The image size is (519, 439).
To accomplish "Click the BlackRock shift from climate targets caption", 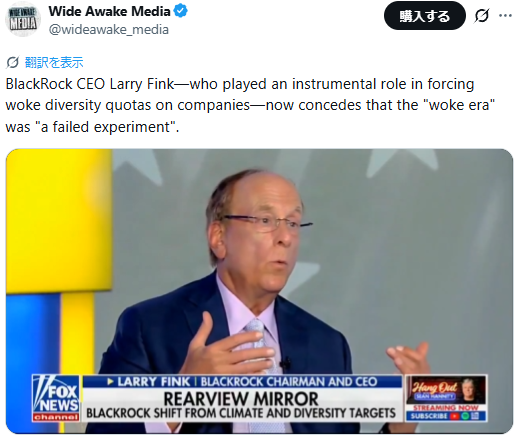I will tap(241, 413).
